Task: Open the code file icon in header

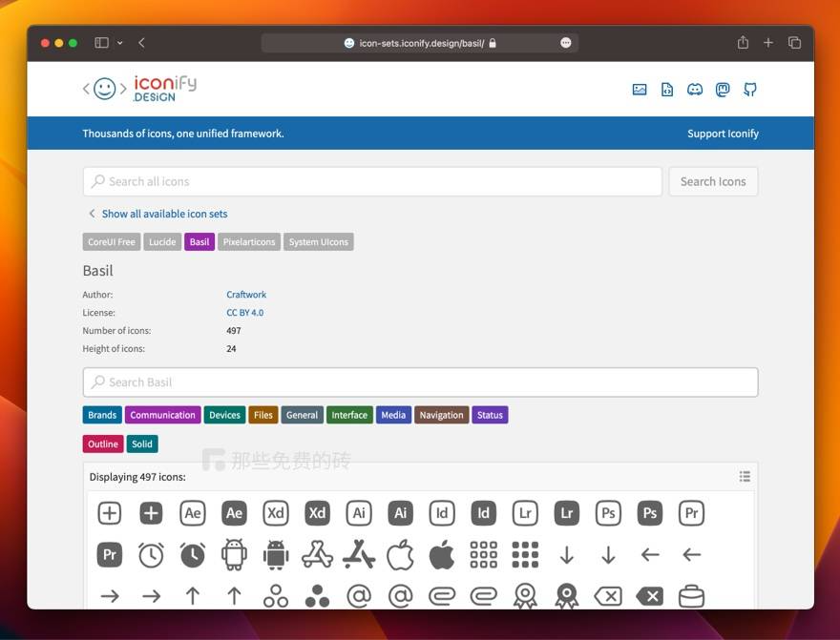Action: point(667,90)
